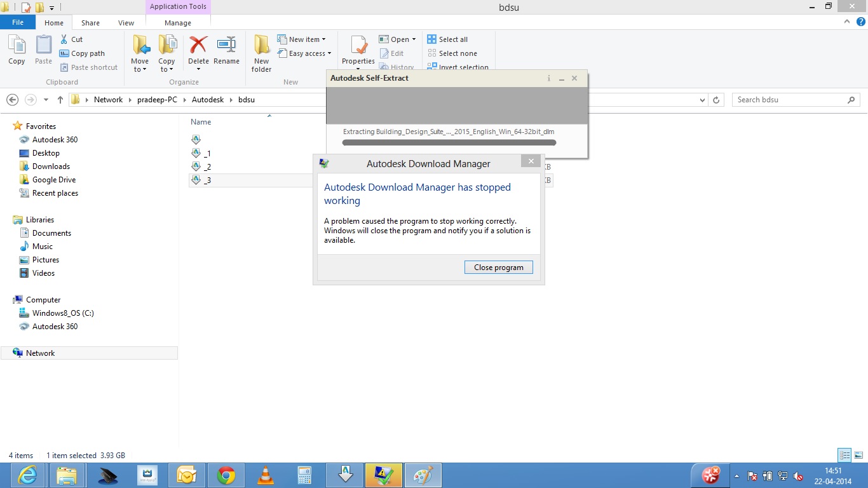Click the Up one level arrow
This screenshot has height=488, width=868.
(60, 100)
